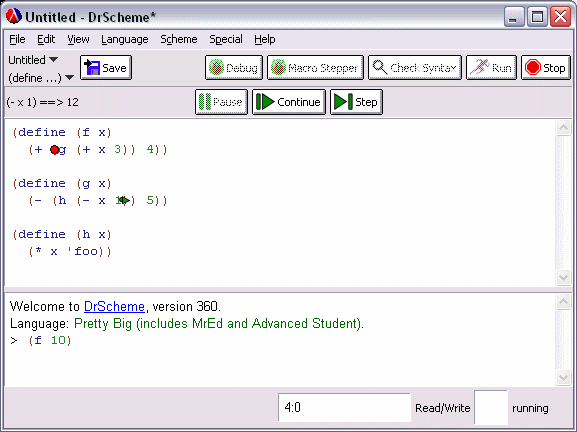The height and width of the screenshot is (432, 577).
Task: Click the '(define (g x)' line
Action: [x=62, y=183]
